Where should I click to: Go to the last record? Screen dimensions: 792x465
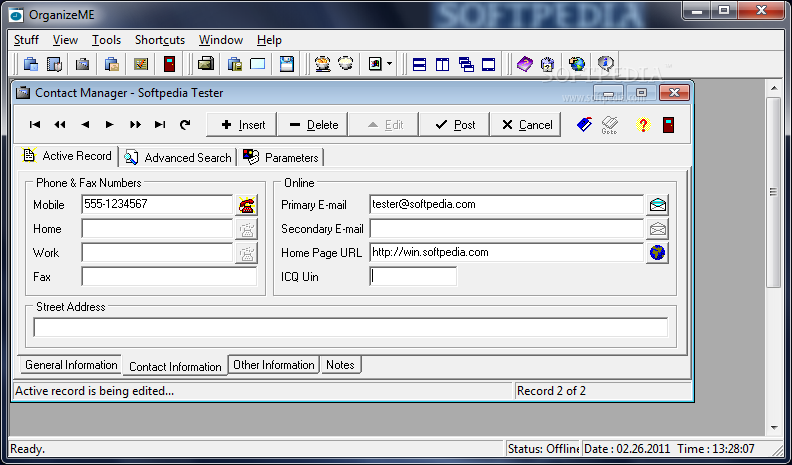click(160, 125)
